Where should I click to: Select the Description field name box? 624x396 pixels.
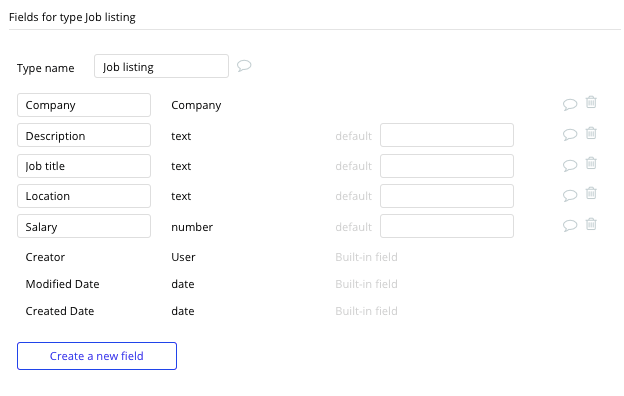84,135
